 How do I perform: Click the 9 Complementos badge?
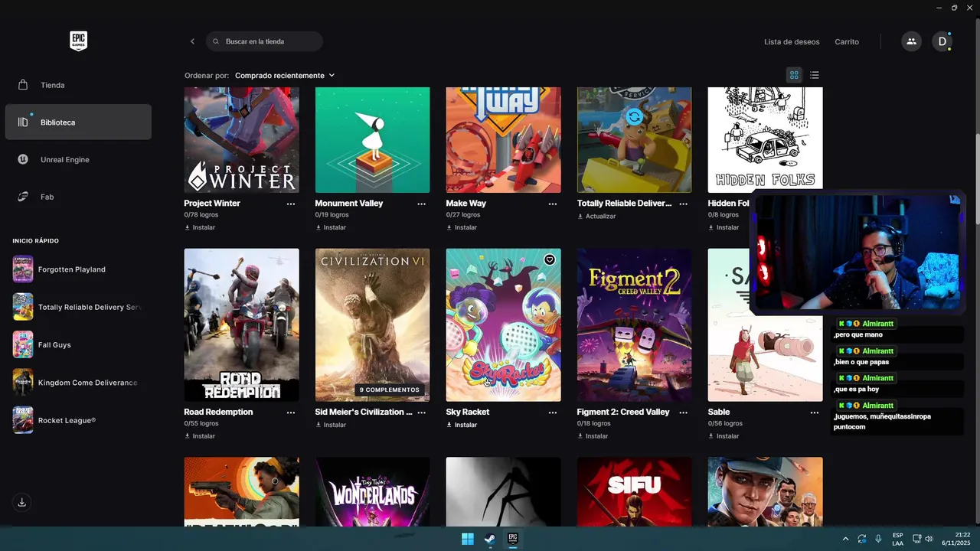click(x=390, y=390)
